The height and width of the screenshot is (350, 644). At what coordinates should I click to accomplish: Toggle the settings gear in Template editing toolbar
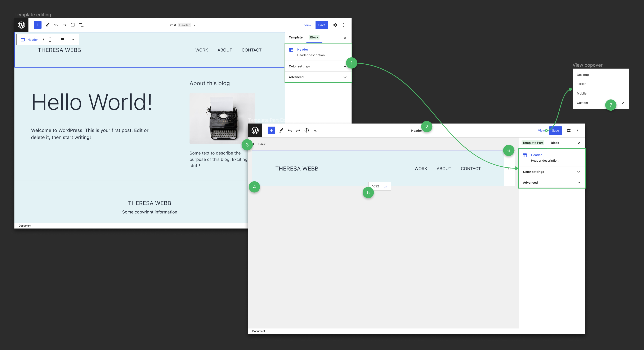335,25
